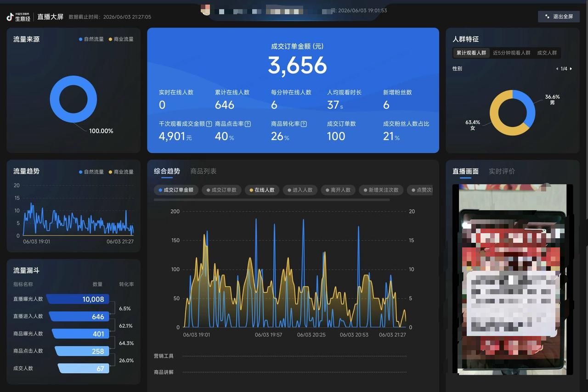
Task: Toggle the 新增关注次数 series chip
Action: (x=381, y=190)
